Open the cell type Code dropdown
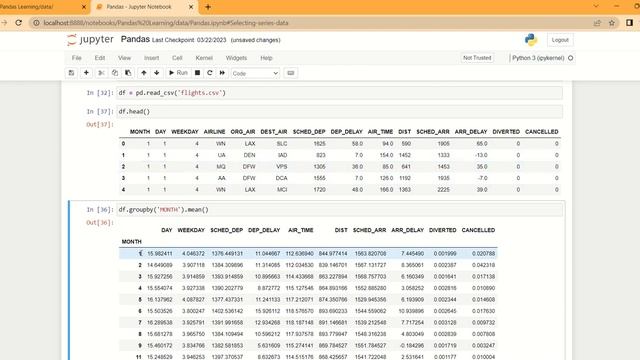The height and width of the screenshot is (360, 640). click(255, 73)
